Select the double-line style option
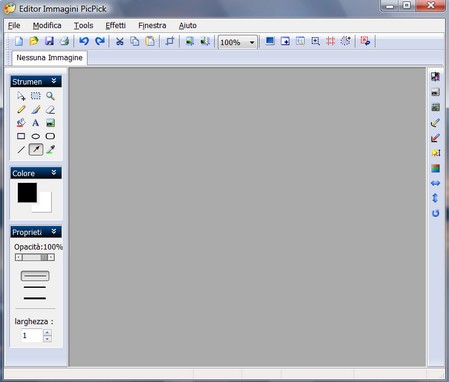449x382 pixels. (35, 276)
